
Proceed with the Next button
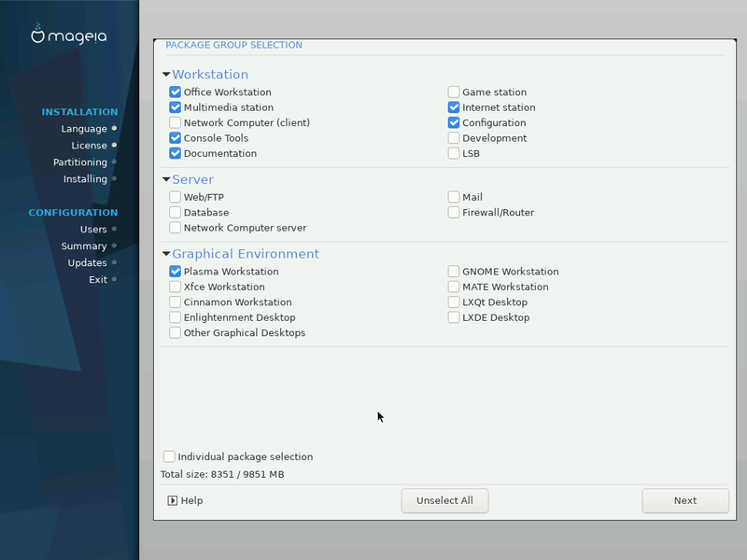tap(685, 500)
